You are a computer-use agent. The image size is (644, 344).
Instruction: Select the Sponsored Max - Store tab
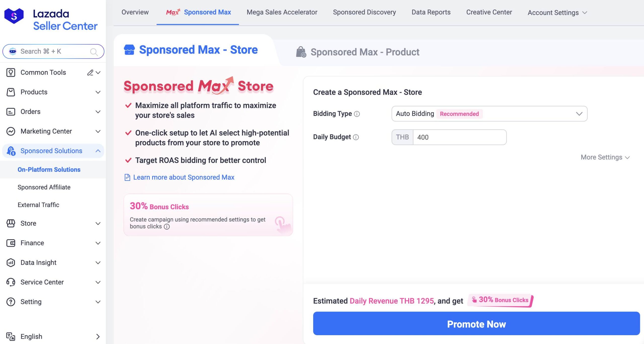(191, 50)
